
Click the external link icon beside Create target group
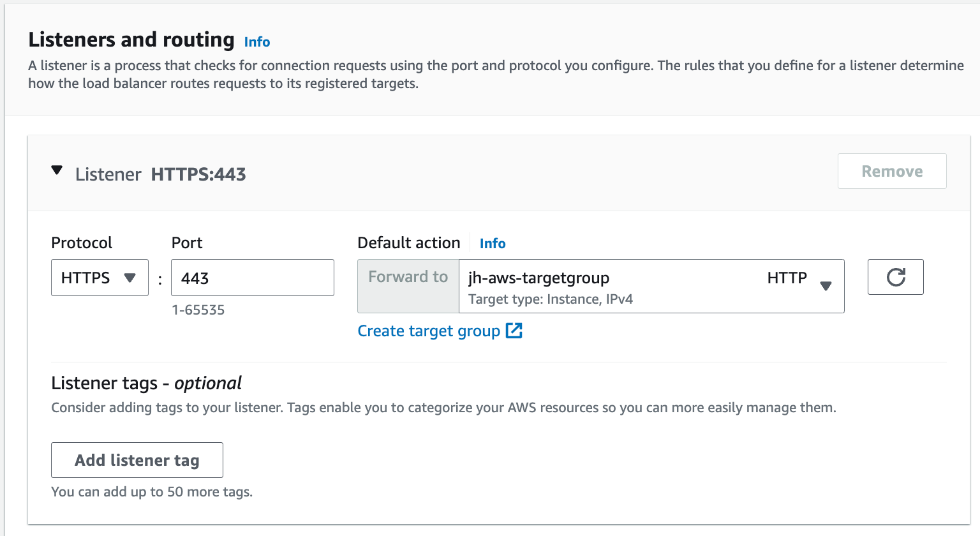514,331
